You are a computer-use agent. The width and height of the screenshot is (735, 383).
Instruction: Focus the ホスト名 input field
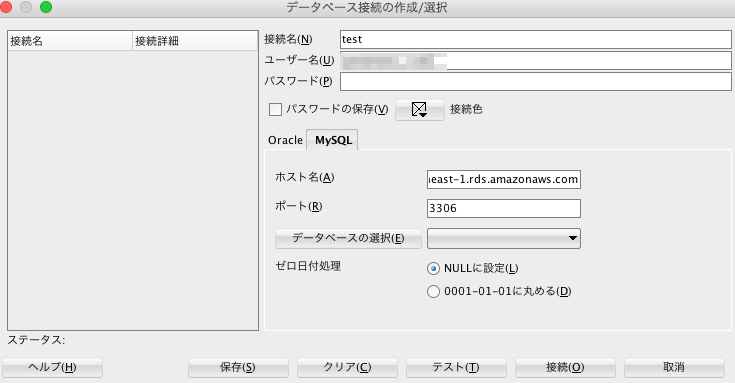click(504, 180)
